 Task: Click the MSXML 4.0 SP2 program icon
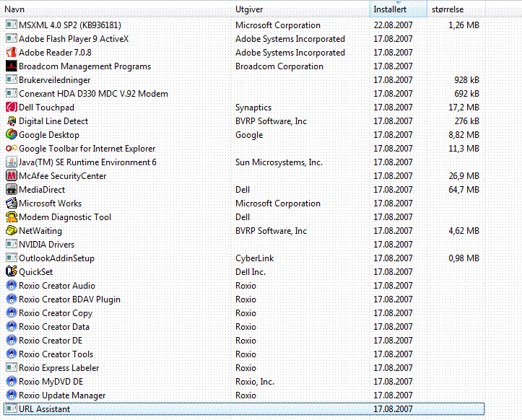coord(12,25)
